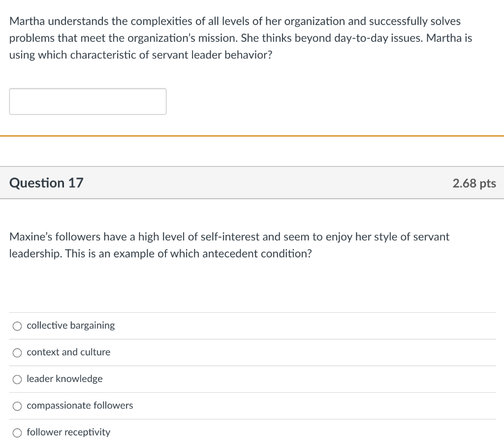Click the orange divider line between questions
504x441 pixels.
(252, 136)
